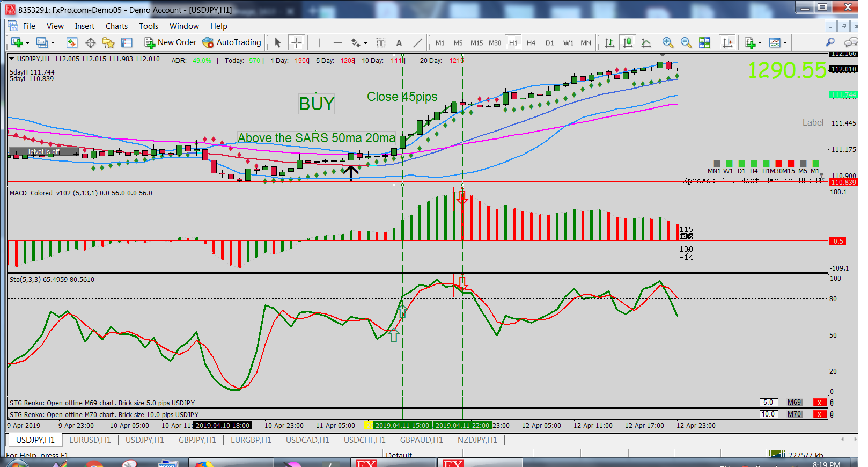The image size is (868, 467).
Task: Open the Navigator favorites folder icon
Action: 108,42
